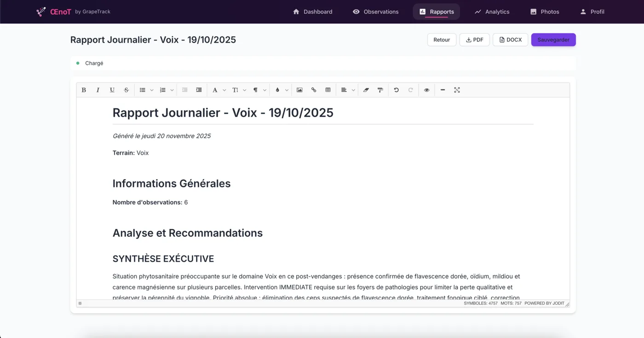Click the 'SYNTHÈSE EXÉCUTIVE' heading
Screen dimensions: 644x338
pyautogui.click(x=163, y=259)
